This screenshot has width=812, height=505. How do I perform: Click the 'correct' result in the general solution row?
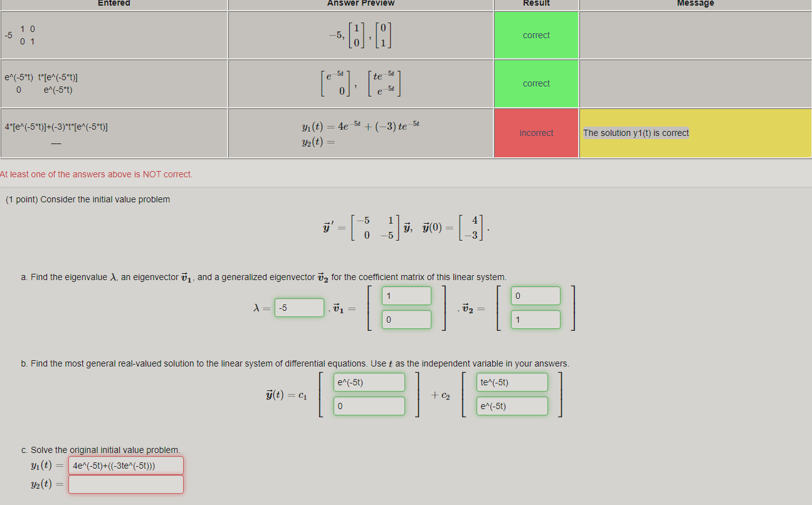tap(536, 83)
